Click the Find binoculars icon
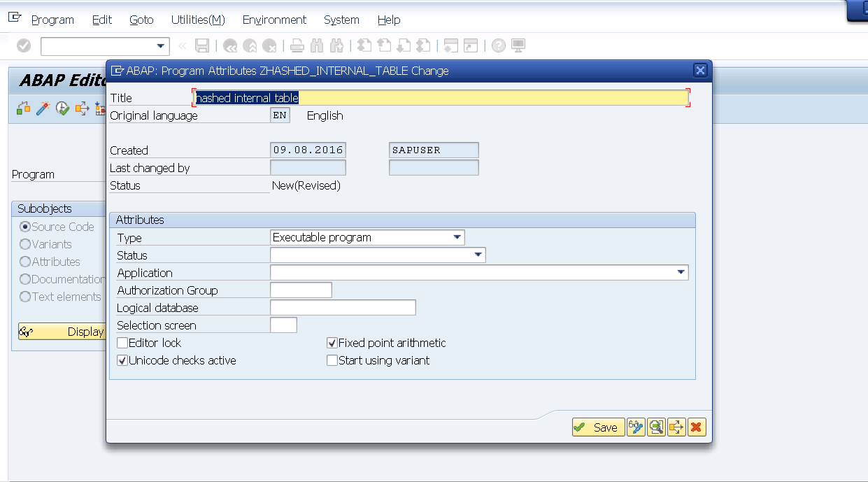Screen dimensions: 868x482 click(x=315, y=45)
